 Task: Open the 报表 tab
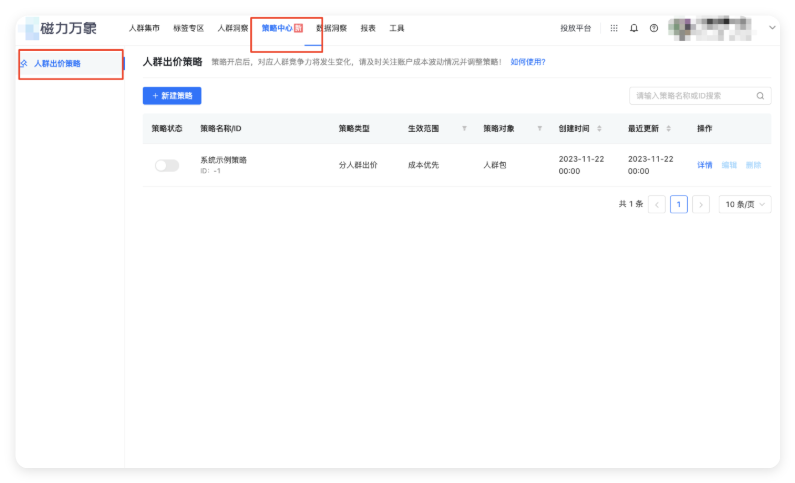click(x=368, y=28)
